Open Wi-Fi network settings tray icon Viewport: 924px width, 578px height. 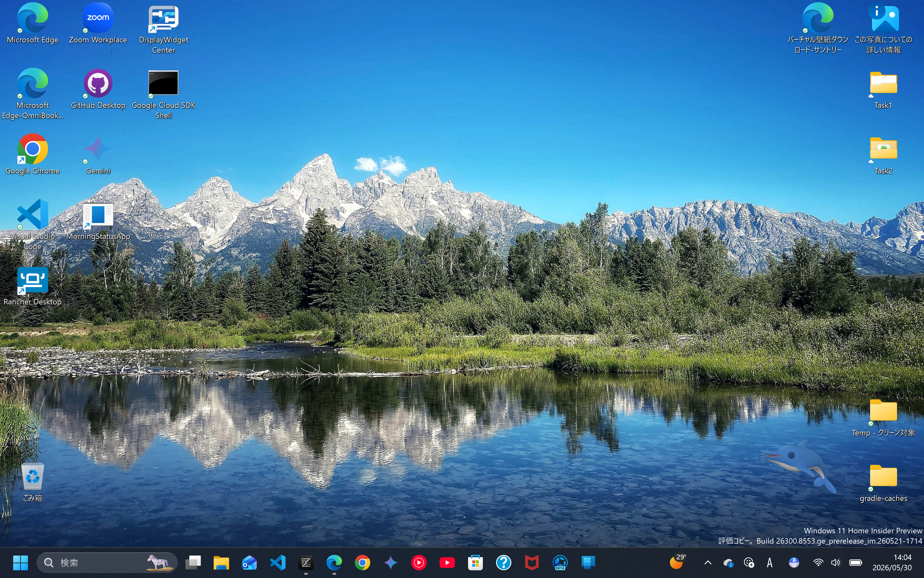pyautogui.click(x=818, y=562)
